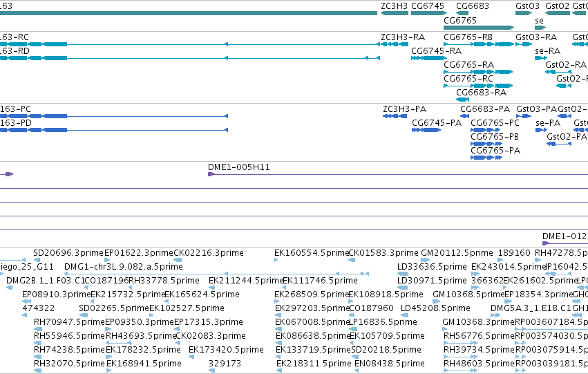The width and height of the screenshot is (588, 374).
Task: Select the RH55946.5prime EST
Action: tap(37, 343)
